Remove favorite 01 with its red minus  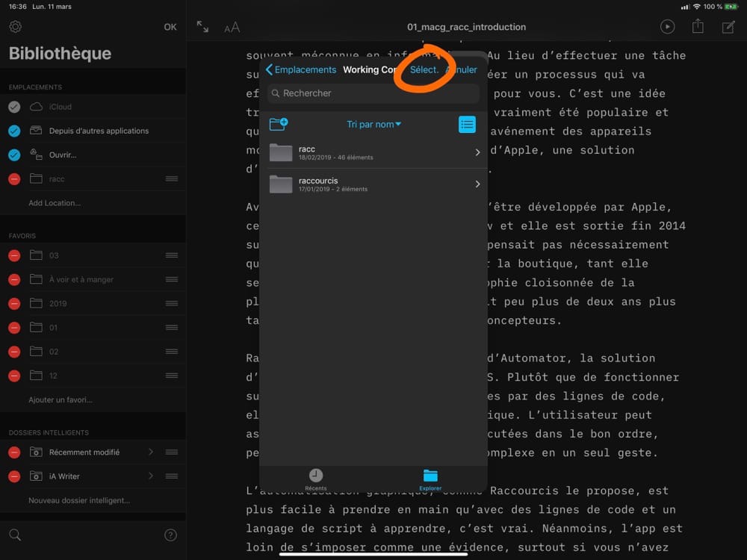click(14, 328)
